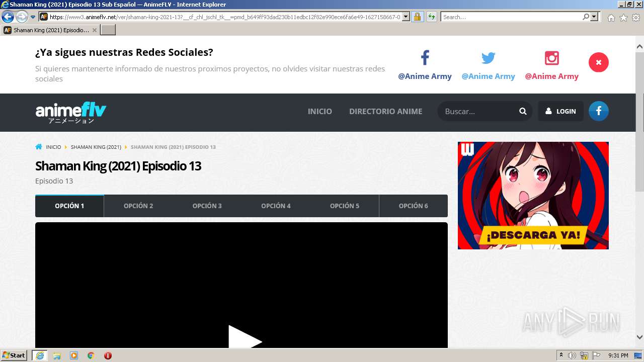Click the IE search magnifier icon

pyautogui.click(x=586, y=17)
